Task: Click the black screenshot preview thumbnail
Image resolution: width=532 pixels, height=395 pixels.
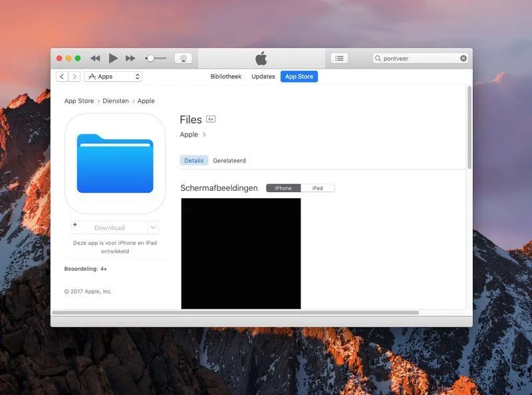Action: (241, 253)
